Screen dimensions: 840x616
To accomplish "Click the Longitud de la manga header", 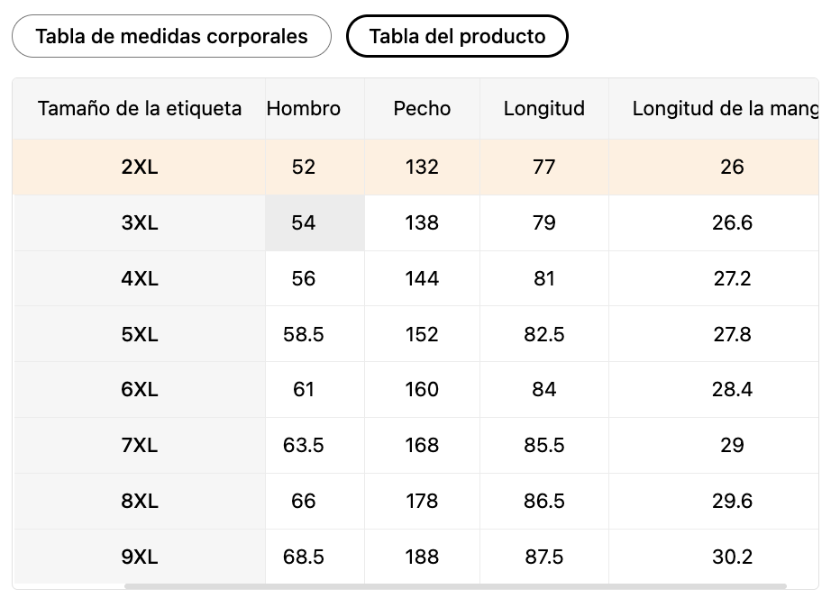I will tap(725, 109).
